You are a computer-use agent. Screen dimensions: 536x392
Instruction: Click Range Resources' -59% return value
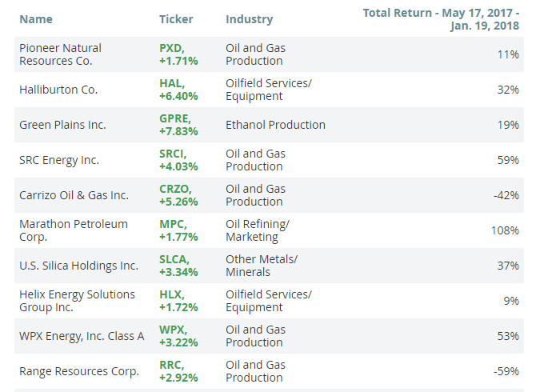(x=506, y=371)
